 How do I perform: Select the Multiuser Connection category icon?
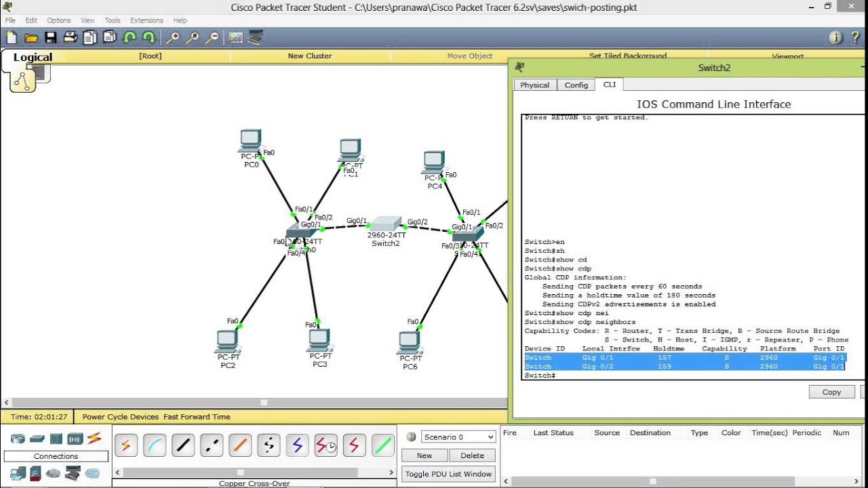tap(92, 473)
